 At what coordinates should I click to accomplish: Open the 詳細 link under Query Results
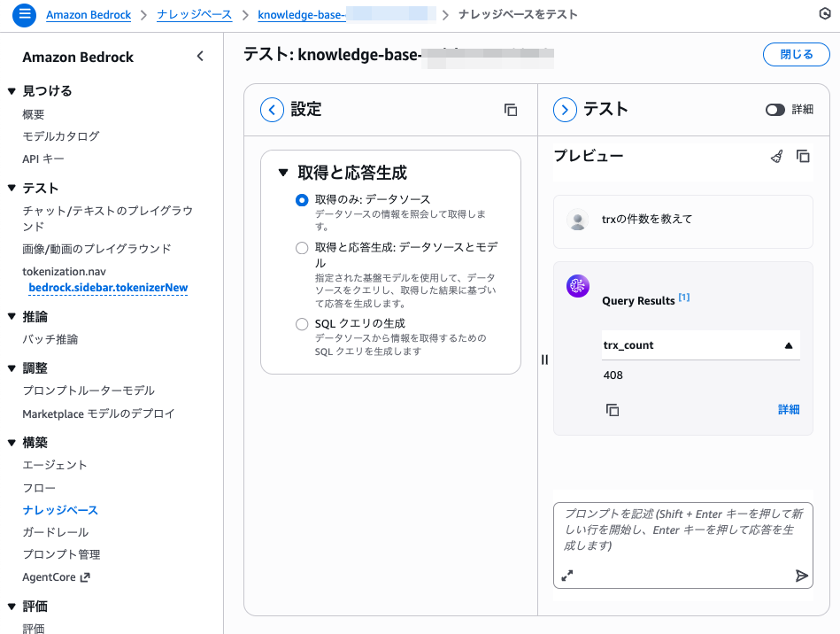pyautogui.click(x=788, y=409)
